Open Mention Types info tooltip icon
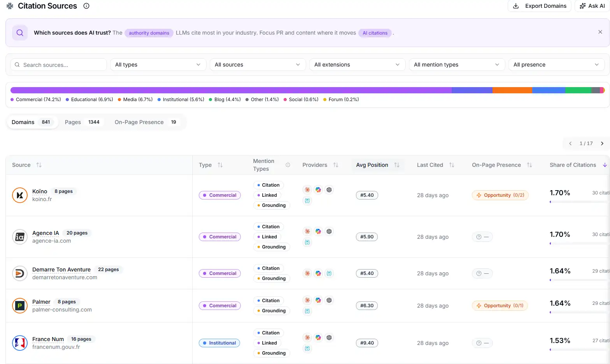The height and width of the screenshot is (364, 610). point(288,165)
